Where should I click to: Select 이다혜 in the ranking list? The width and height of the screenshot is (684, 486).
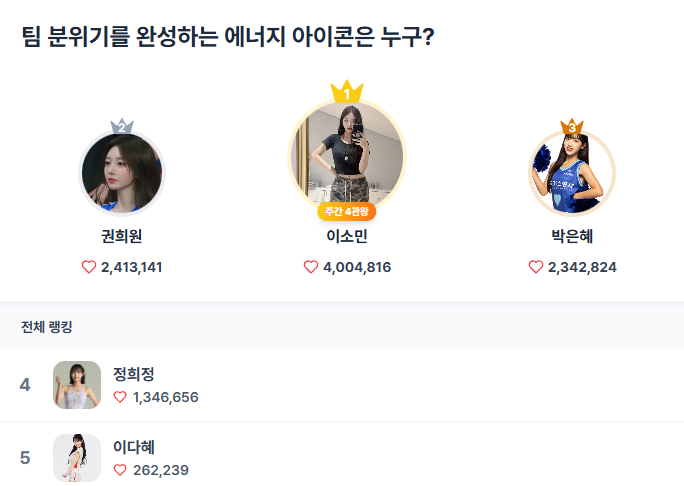coord(134,448)
